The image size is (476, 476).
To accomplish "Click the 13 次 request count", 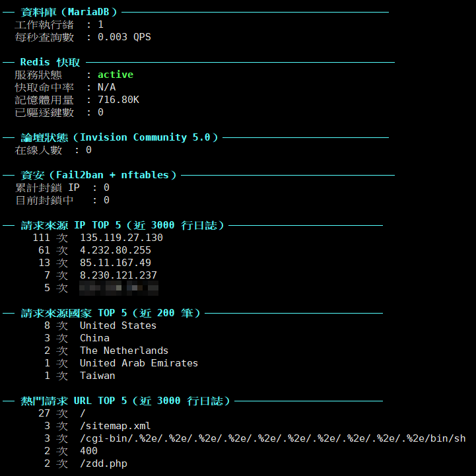I will click(53, 263).
